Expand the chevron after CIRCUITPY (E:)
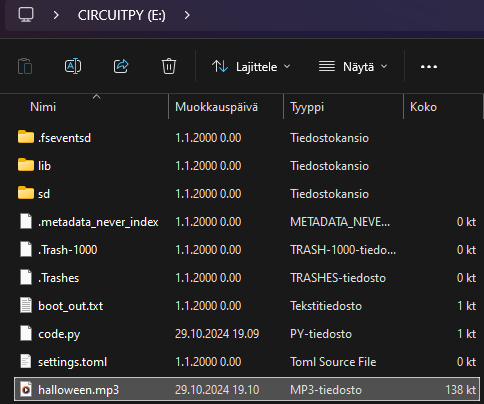 tap(187, 15)
